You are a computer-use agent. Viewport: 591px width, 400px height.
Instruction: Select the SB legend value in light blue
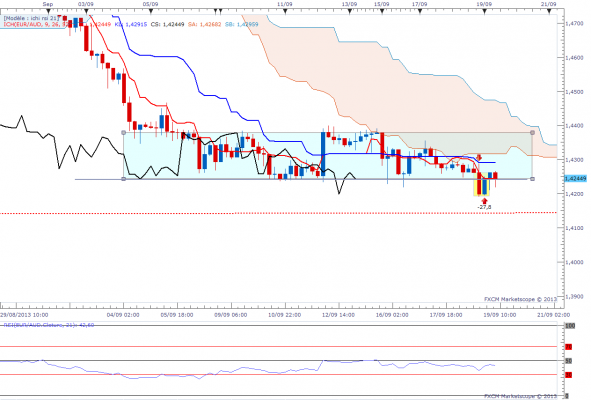(x=242, y=24)
